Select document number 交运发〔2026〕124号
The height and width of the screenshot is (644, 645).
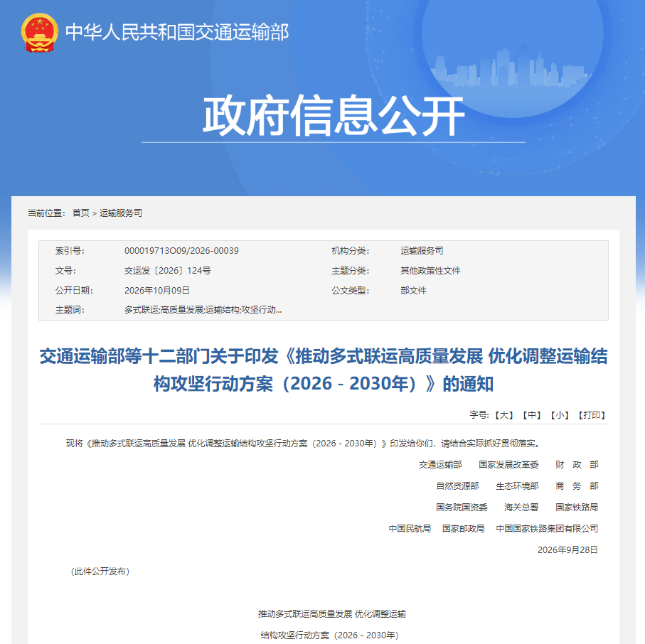point(167,271)
